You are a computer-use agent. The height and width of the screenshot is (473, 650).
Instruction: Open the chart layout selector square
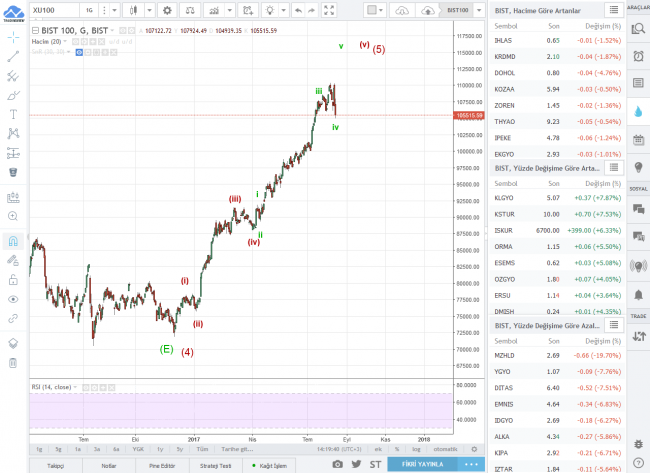click(x=376, y=10)
